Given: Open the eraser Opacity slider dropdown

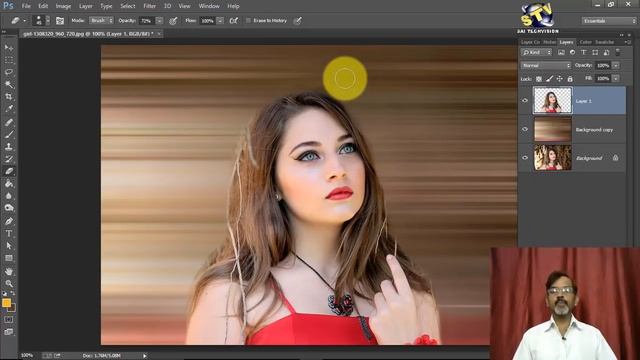Looking at the screenshot, I should click(x=160, y=20).
